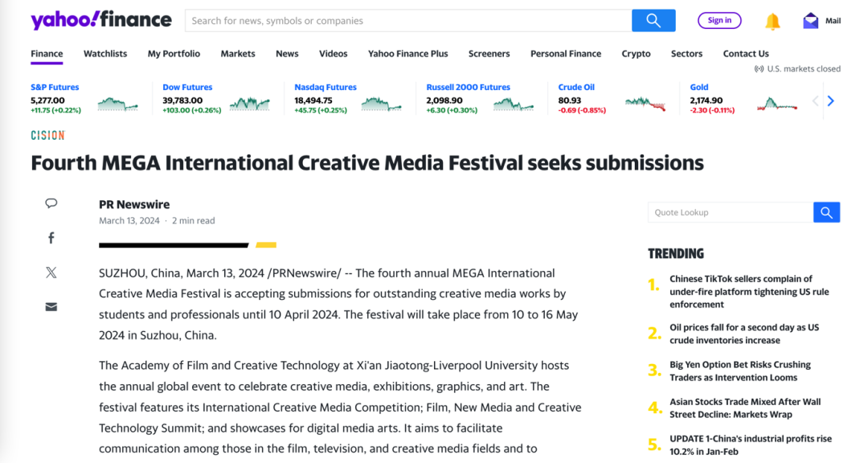Share article on X
This screenshot has height=463, width=868.
pos(51,272)
